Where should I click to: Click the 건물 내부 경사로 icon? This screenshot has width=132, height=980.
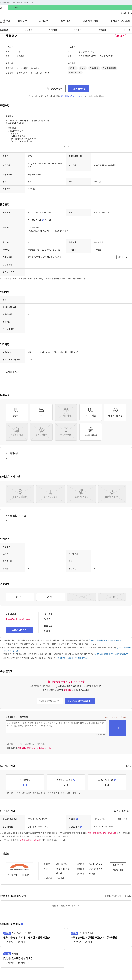tap(112, 494)
